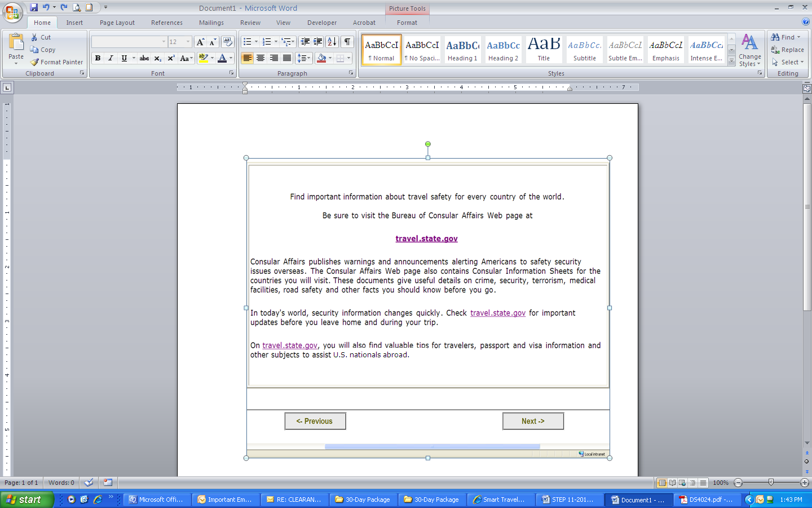812x508 pixels.
Task: Click the Next button in the picture
Action: (533, 421)
